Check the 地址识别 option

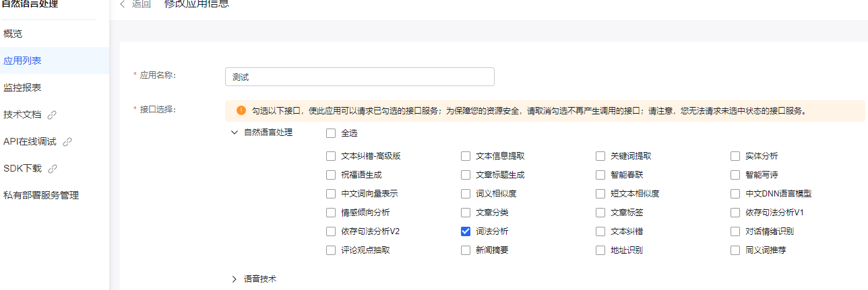coord(600,250)
